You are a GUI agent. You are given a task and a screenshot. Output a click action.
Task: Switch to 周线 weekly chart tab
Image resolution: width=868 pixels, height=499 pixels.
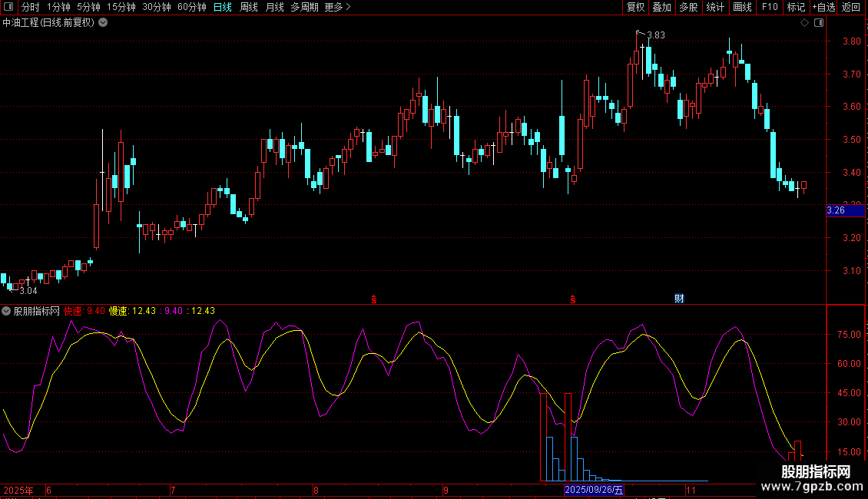[x=249, y=7]
